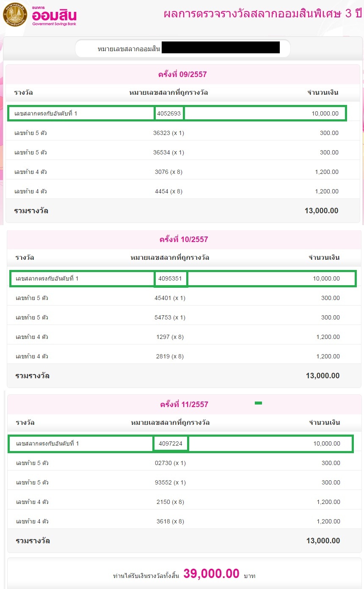This screenshot has height=589, width=364.
Task: Click the 3618 (x 8) four-digit result
Action: point(170,521)
